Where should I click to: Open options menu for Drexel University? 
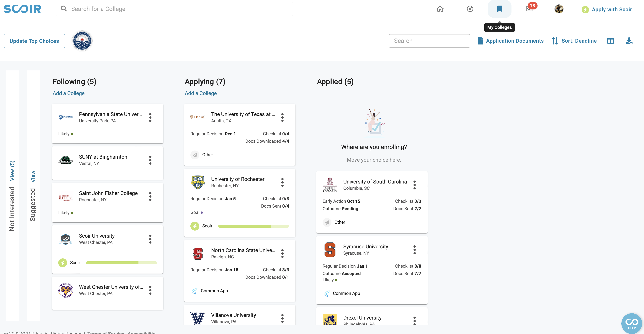[x=414, y=321]
